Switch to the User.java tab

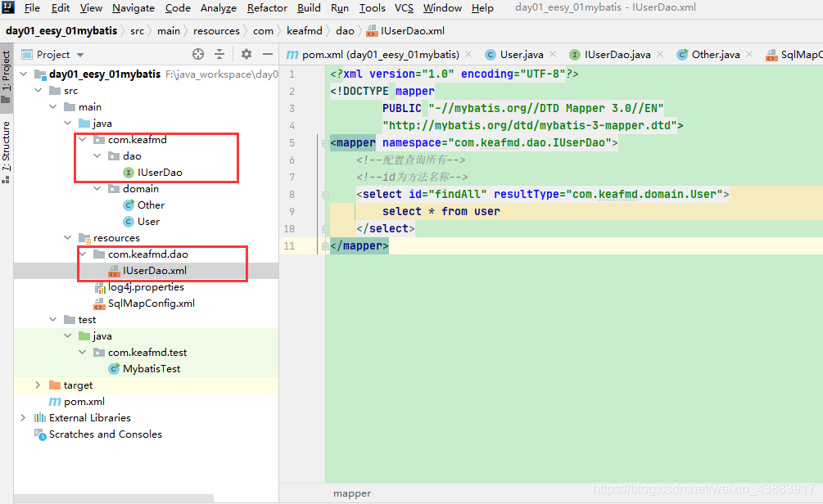click(521, 55)
